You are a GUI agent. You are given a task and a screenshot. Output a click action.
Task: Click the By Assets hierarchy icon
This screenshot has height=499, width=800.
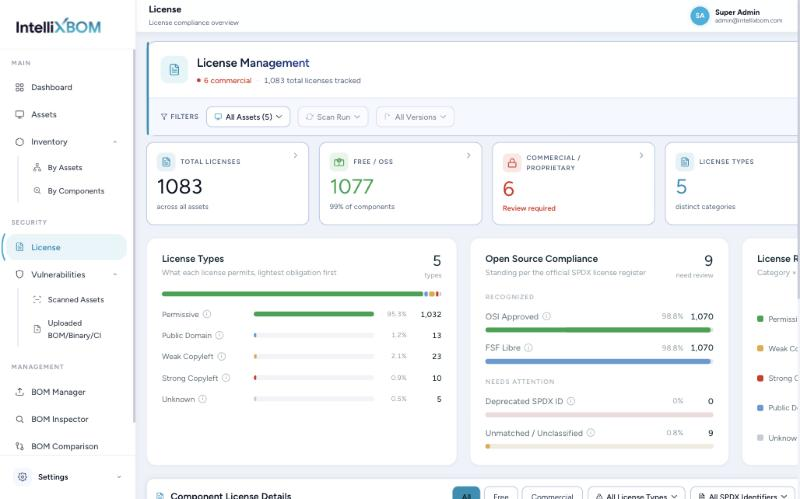(37, 167)
